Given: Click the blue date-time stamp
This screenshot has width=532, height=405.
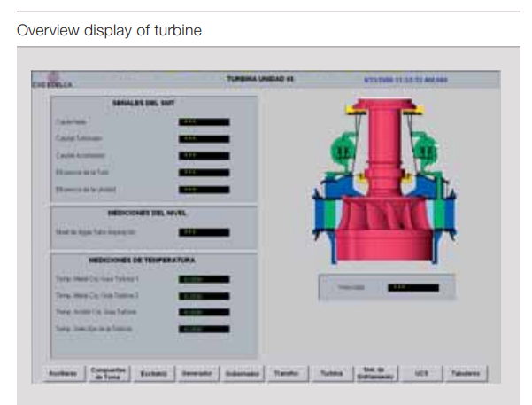Looking at the screenshot, I should (x=405, y=80).
